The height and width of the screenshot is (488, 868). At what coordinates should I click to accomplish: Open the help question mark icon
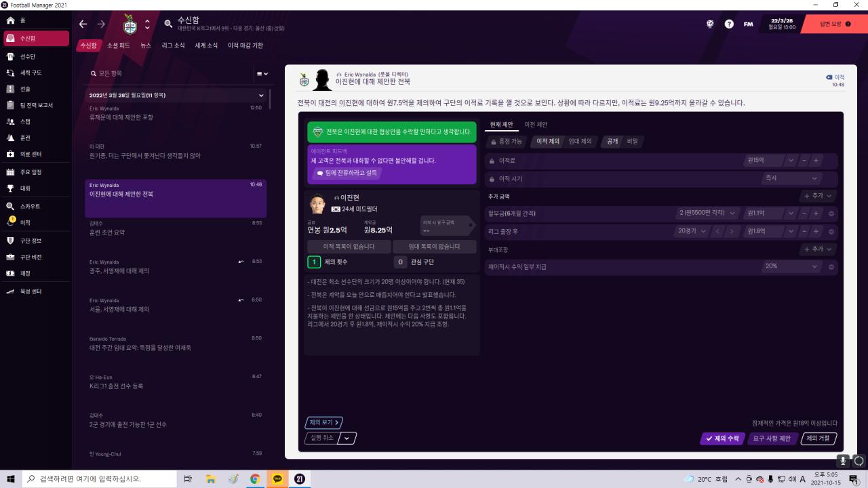729,24
